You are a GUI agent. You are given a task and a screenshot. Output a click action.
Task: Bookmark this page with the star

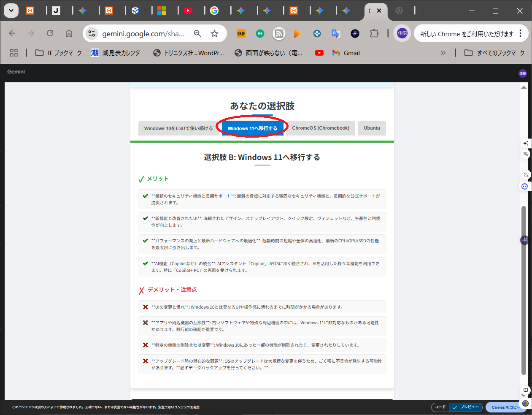click(x=215, y=33)
